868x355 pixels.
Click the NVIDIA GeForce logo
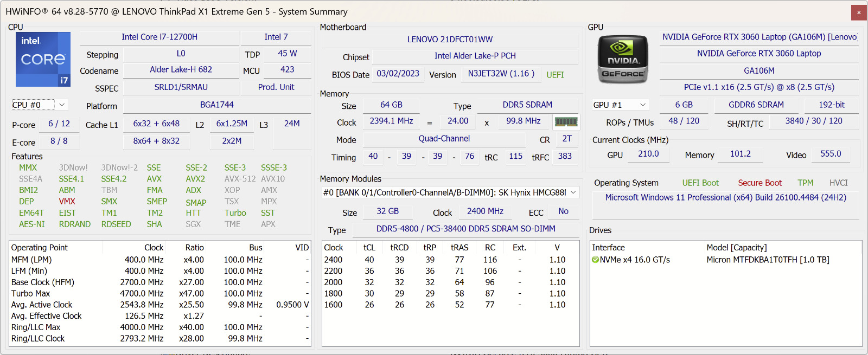623,59
